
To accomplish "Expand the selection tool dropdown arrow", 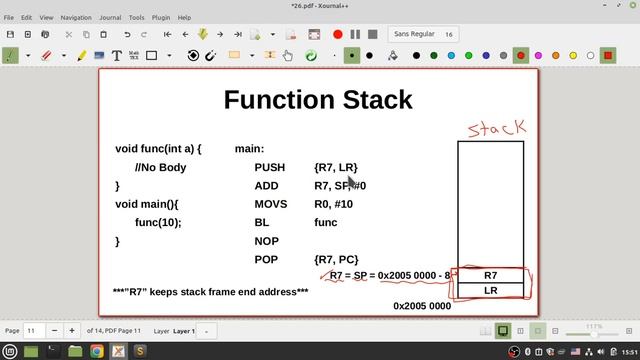I will pos(252,56).
